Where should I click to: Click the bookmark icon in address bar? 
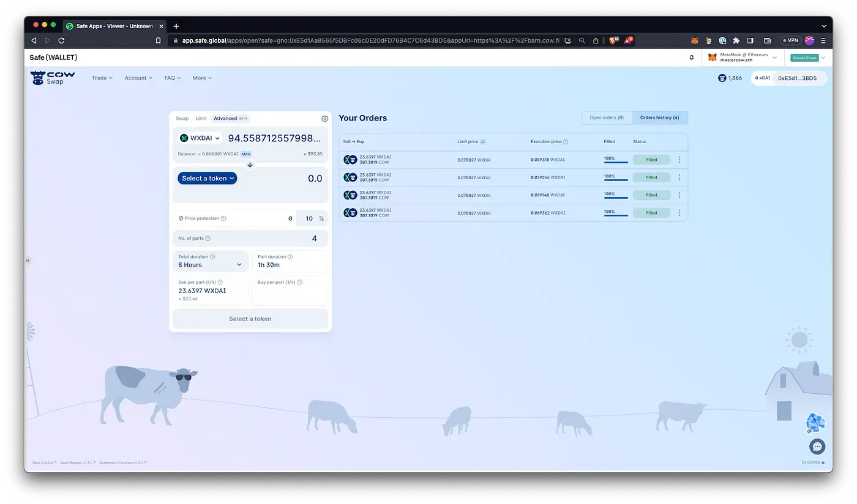[158, 40]
